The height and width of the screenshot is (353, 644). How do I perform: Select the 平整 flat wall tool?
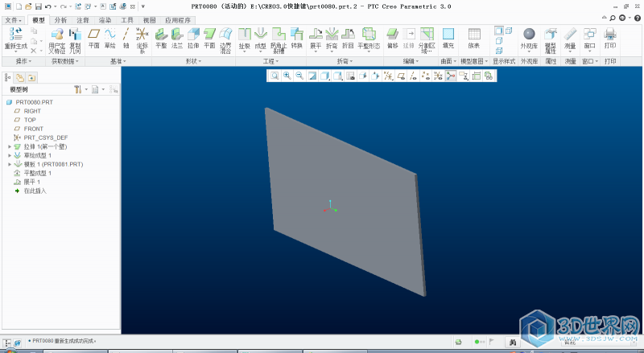point(161,38)
